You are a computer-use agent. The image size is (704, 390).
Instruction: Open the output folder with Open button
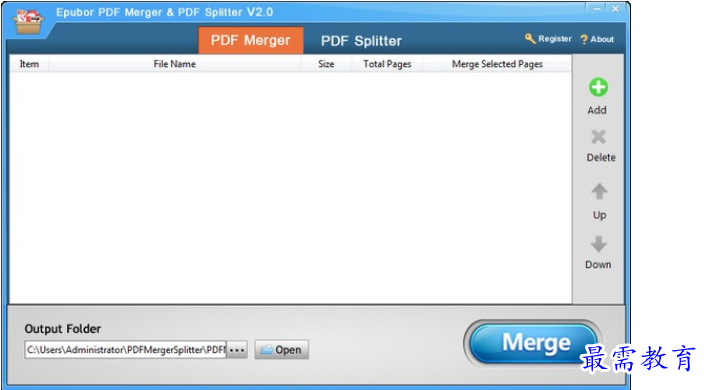pyautogui.click(x=281, y=350)
